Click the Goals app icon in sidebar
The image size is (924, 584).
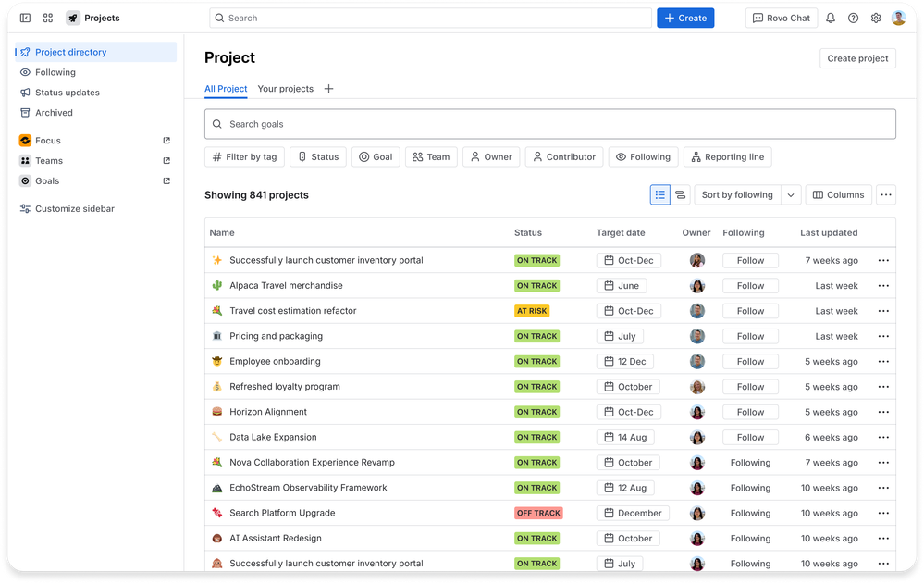pyautogui.click(x=25, y=181)
